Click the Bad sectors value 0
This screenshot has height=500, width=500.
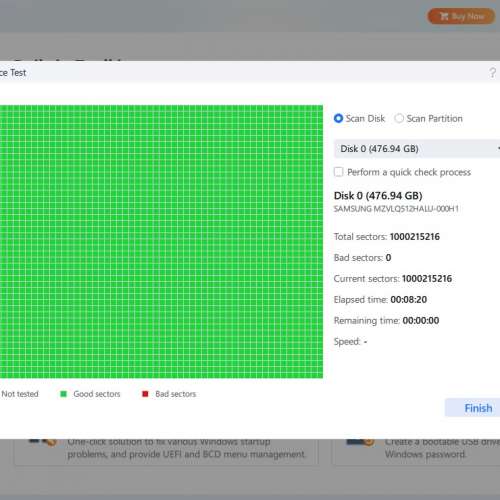coord(388,258)
